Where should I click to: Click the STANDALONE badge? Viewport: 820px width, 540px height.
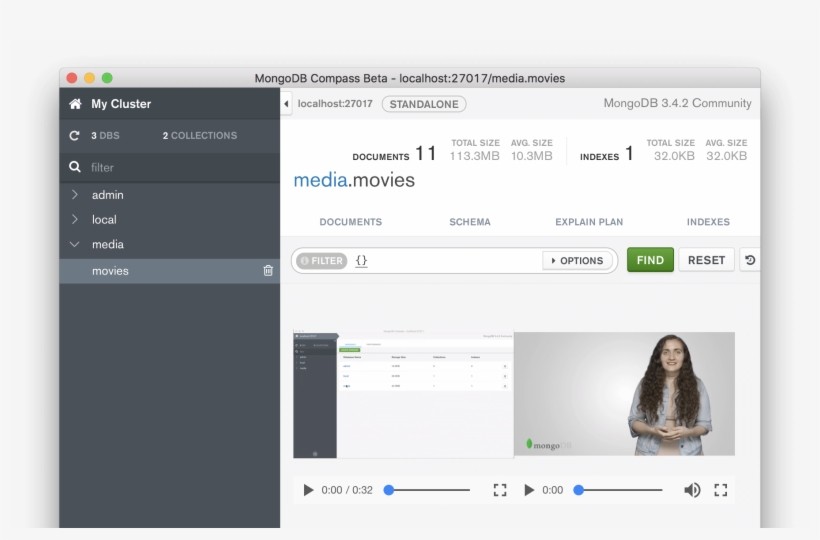pyautogui.click(x=424, y=104)
